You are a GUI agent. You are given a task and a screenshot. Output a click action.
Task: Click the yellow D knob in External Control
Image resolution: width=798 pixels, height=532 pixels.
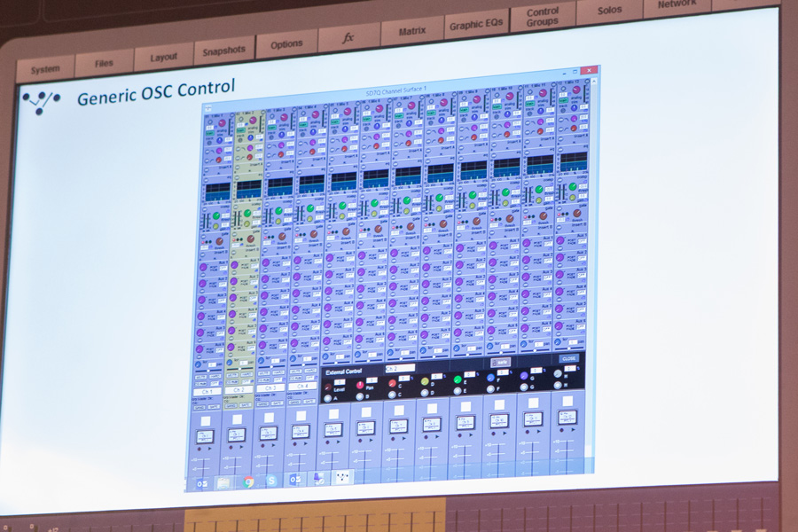click(425, 381)
